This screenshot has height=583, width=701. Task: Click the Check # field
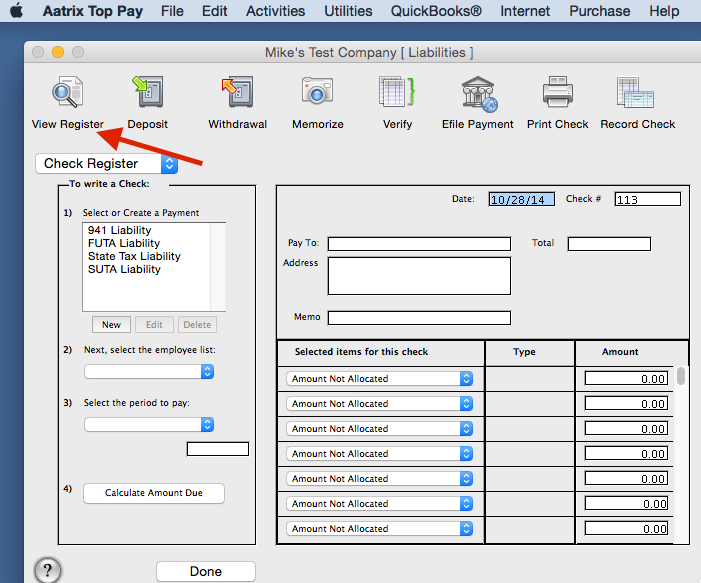[x=648, y=199]
